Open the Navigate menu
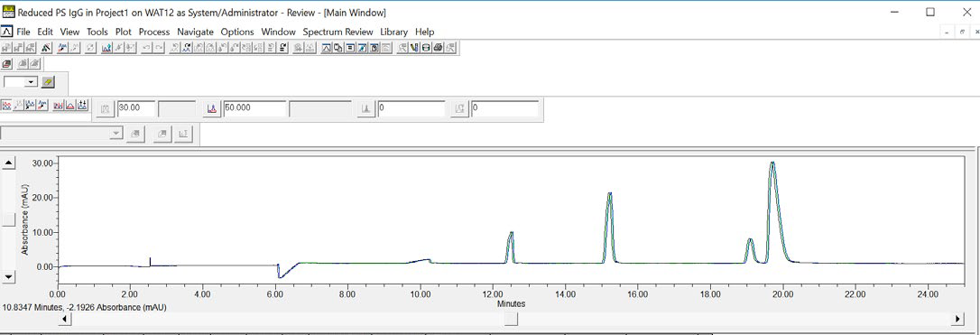 [195, 32]
